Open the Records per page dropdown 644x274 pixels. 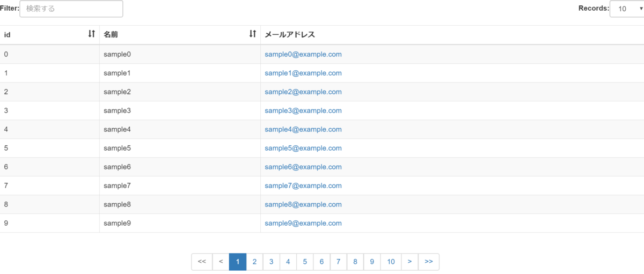(626, 9)
